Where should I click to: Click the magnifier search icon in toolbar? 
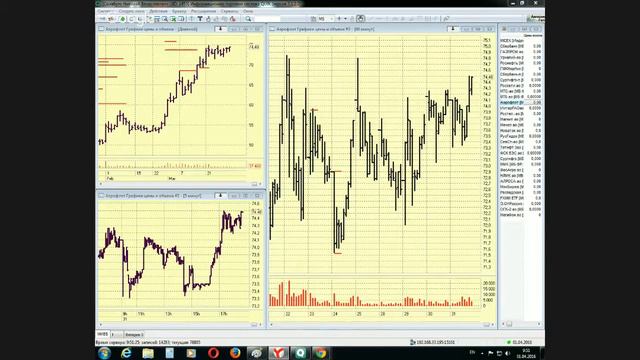pos(248,19)
